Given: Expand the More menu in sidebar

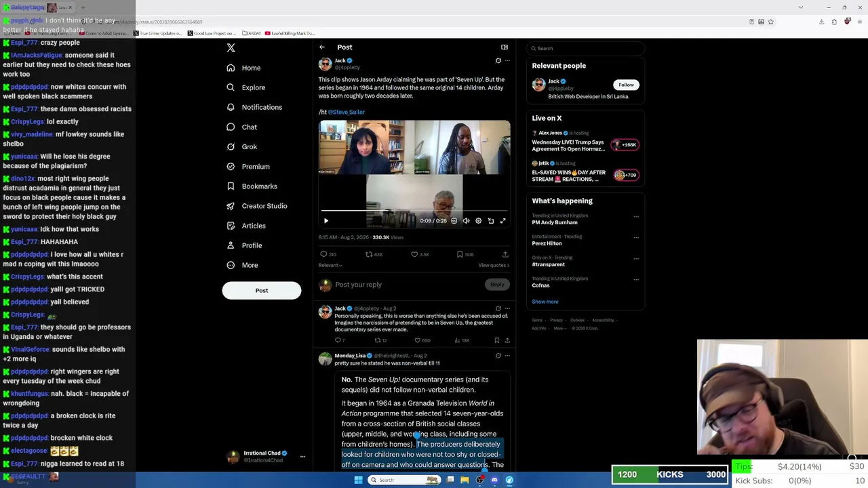Looking at the screenshot, I should [242, 265].
